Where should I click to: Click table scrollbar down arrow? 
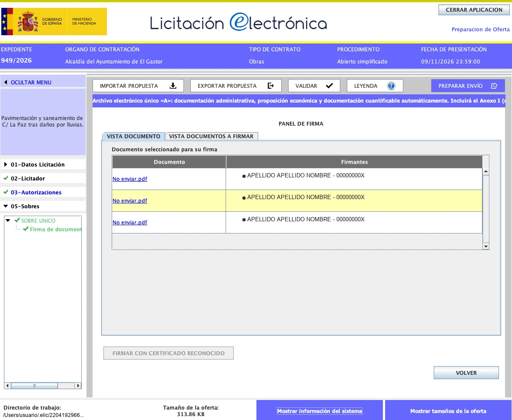point(486,247)
